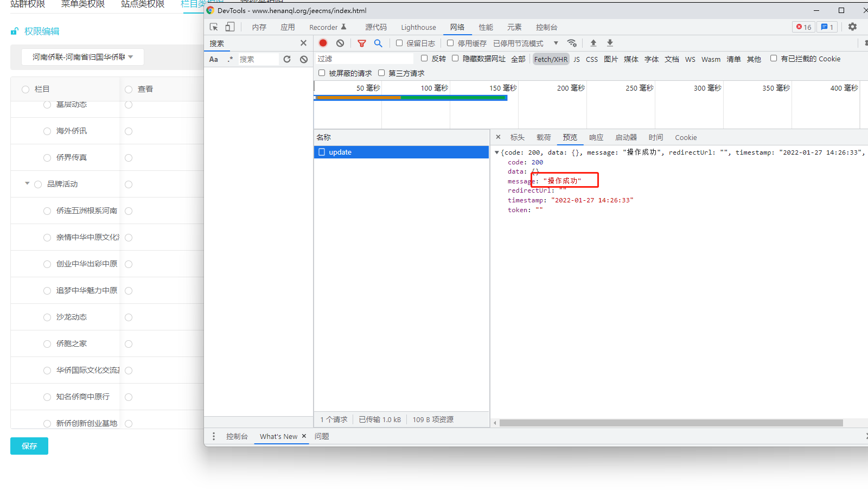Screen dimensions: 868x497
Task: Close the DevTools search panel
Action: (x=303, y=43)
